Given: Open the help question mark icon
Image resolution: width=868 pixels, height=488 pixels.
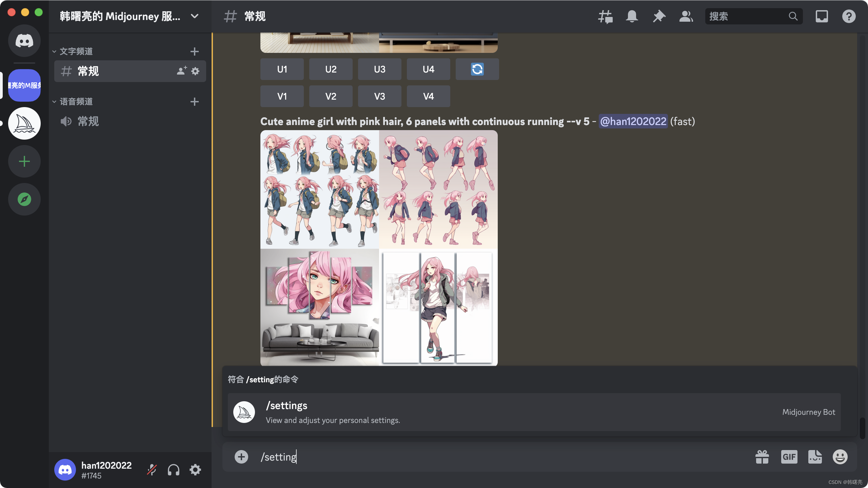Looking at the screenshot, I should (x=849, y=16).
